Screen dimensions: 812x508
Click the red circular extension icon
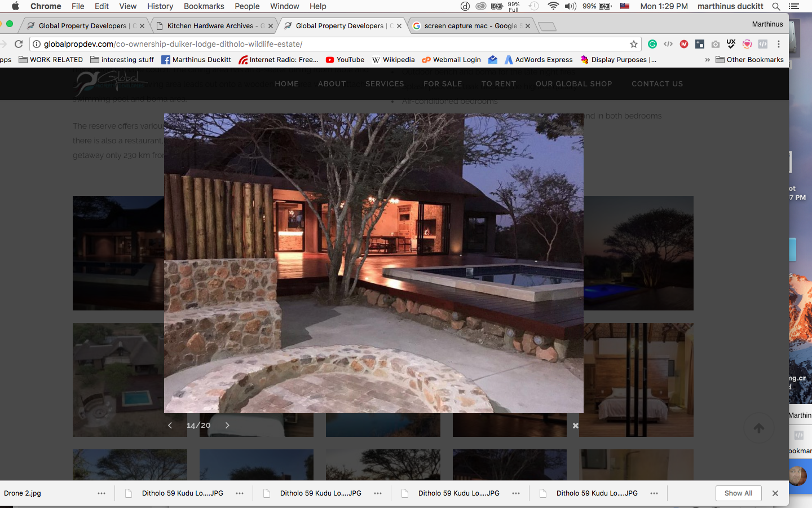click(684, 44)
